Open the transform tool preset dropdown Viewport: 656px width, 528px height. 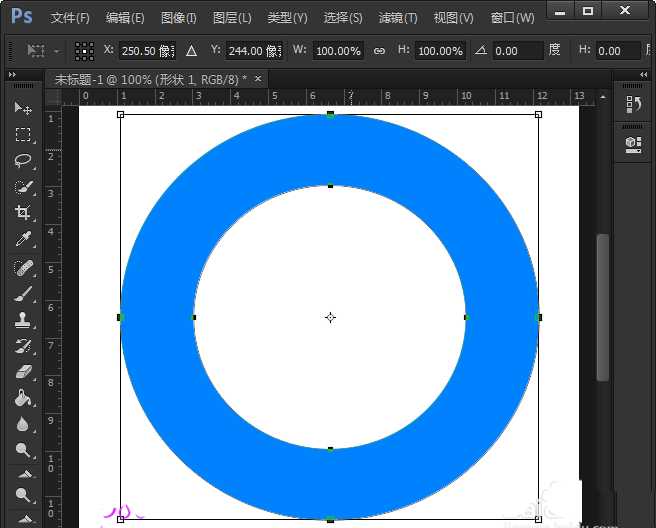pyautogui.click(x=45, y=50)
